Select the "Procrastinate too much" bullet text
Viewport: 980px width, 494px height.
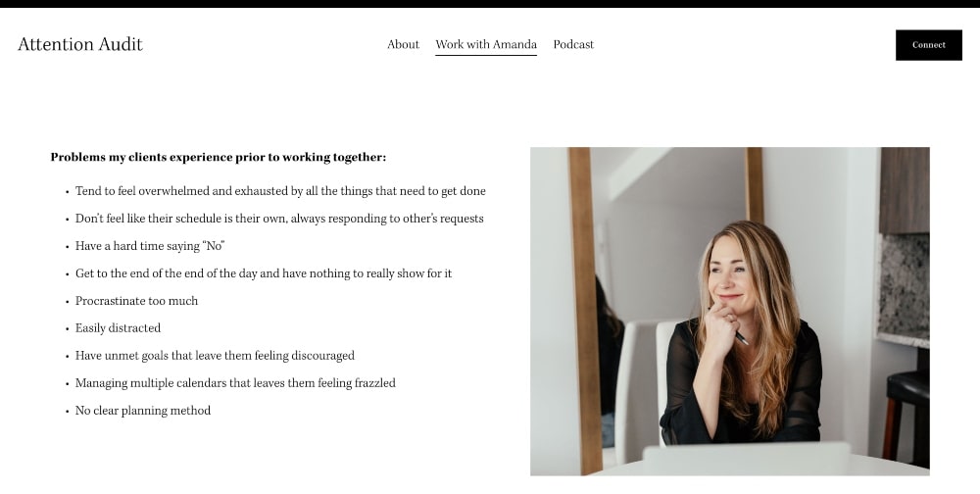(x=136, y=301)
